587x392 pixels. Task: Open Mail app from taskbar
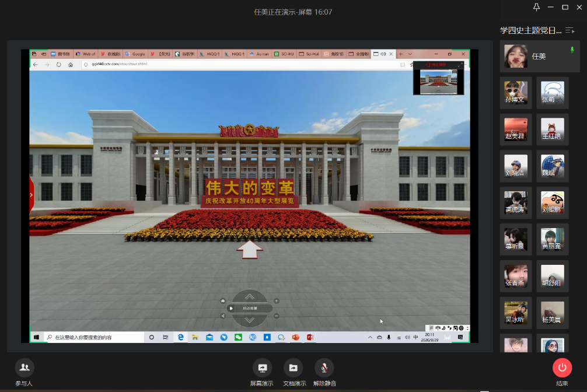(209, 337)
